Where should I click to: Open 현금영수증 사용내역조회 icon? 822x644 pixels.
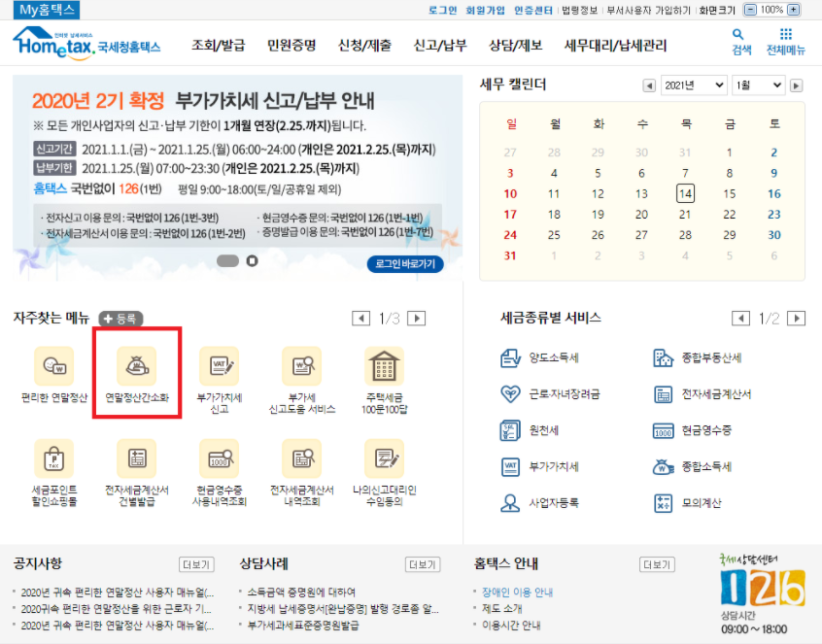(x=220, y=458)
